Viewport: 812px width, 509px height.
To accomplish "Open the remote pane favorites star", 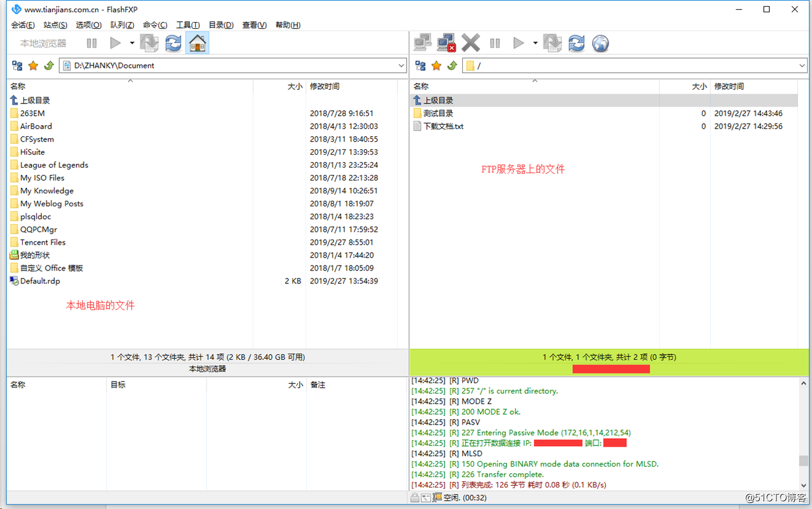I will [x=437, y=65].
